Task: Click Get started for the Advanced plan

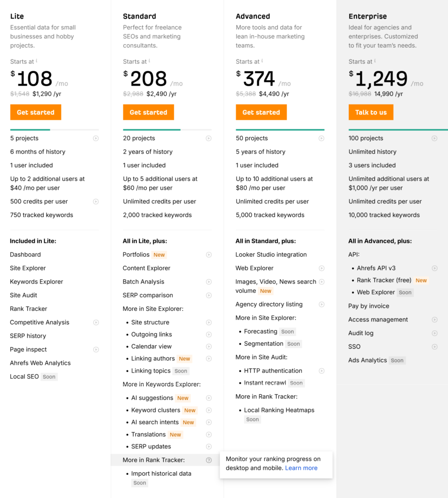Action: click(x=261, y=112)
